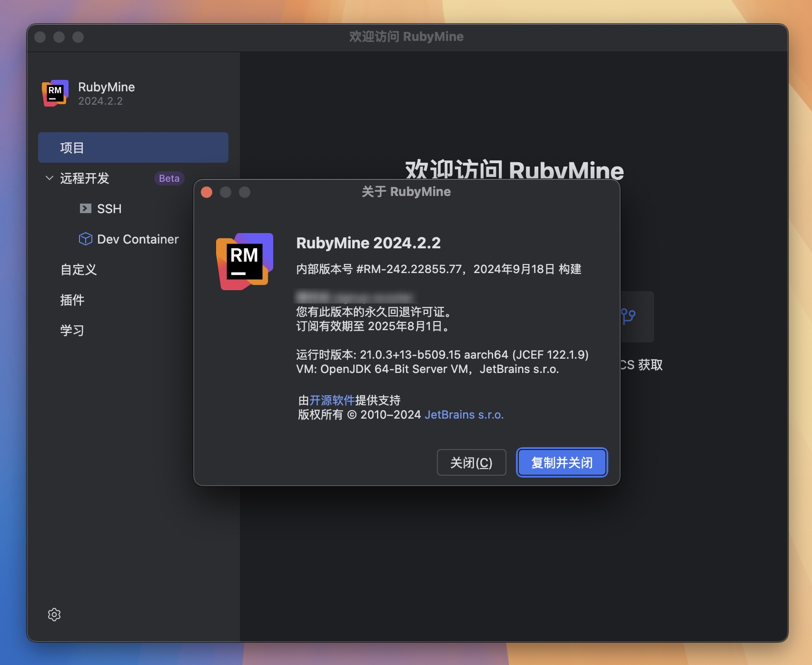Click the 复制并关闭 button
Screen dimensions: 812x665
[562, 462]
